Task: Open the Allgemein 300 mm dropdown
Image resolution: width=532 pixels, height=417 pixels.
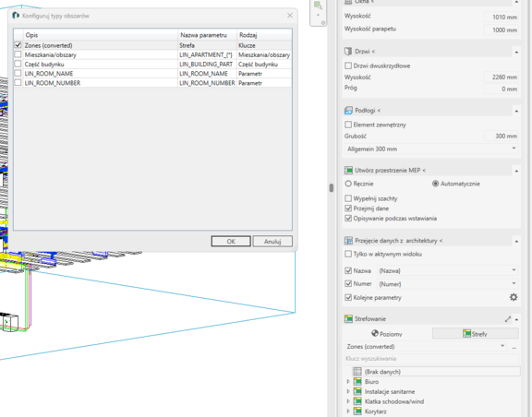Action: click(431, 149)
